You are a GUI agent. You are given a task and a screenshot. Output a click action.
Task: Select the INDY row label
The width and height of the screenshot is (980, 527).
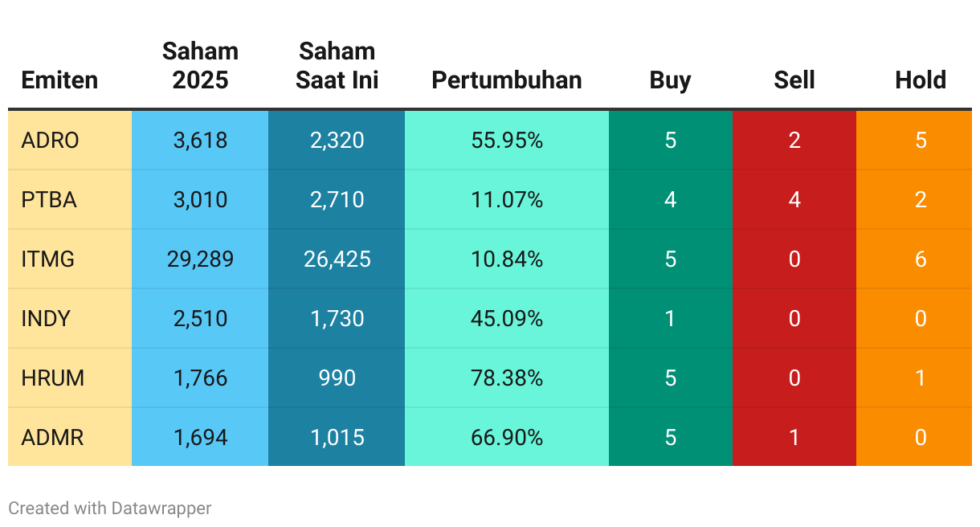click(70, 319)
